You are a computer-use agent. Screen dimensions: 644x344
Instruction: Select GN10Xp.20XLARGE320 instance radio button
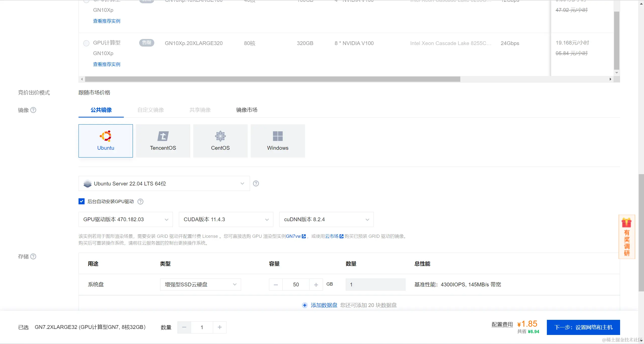tap(86, 43)
